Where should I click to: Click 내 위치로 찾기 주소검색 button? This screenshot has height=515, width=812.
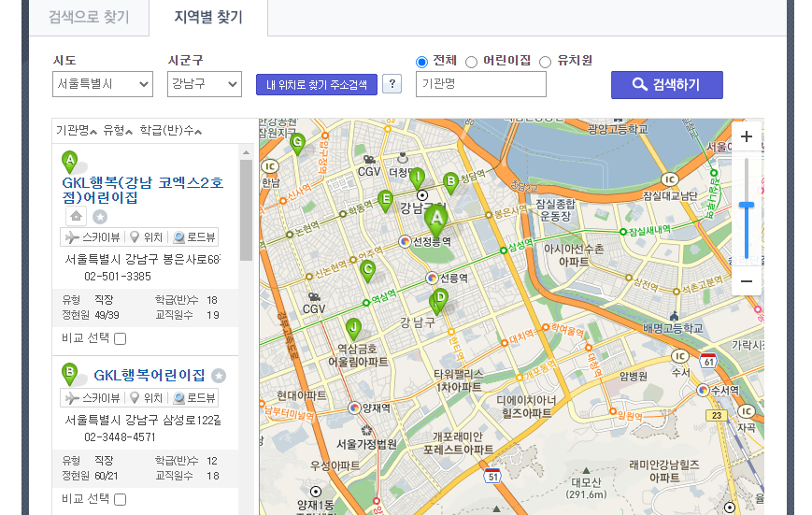click(x=317, y=85)
